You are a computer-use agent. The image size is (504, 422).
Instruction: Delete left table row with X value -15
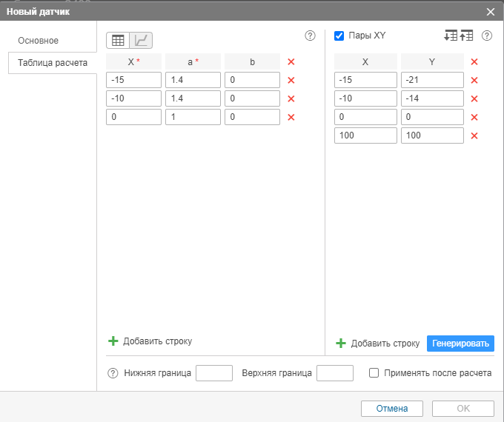coord(291,80)
